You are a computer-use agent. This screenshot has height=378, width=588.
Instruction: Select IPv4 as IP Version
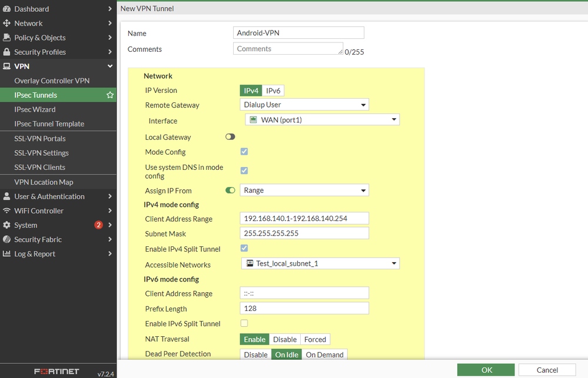(251, 91)
